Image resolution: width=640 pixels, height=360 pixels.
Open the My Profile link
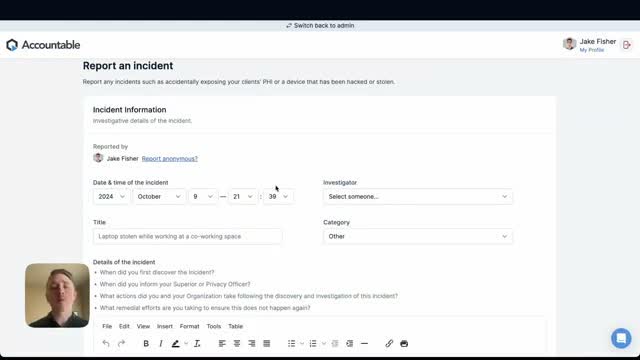point(592,50)
